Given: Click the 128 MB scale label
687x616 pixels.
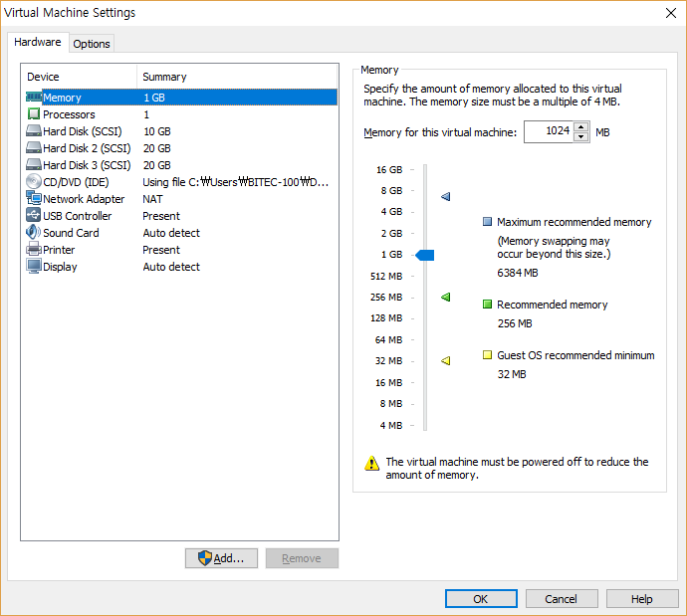Looking at the screenshot, I should (x=386, y=318).
